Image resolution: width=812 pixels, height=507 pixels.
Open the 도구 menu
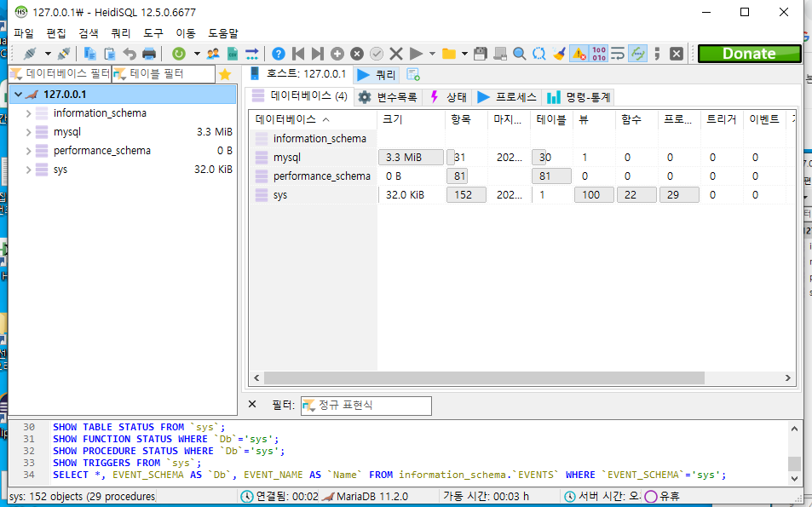click(153, 33)
